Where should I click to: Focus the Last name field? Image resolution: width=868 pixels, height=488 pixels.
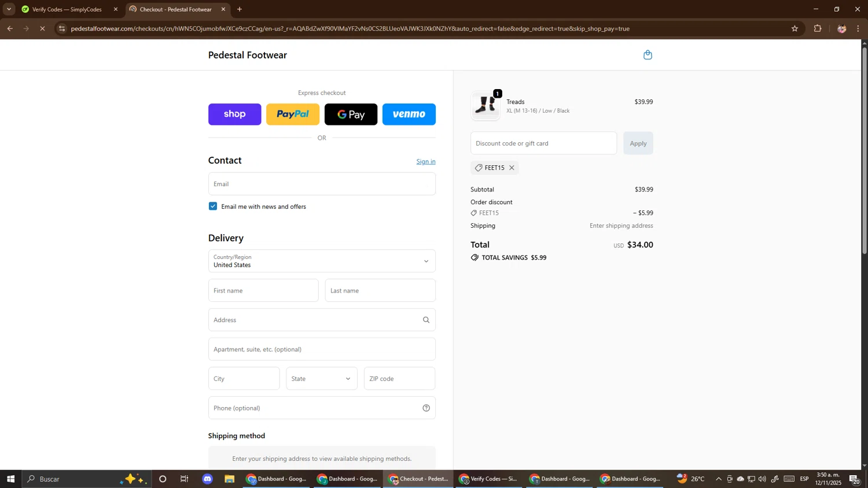(x=380, y=290)
